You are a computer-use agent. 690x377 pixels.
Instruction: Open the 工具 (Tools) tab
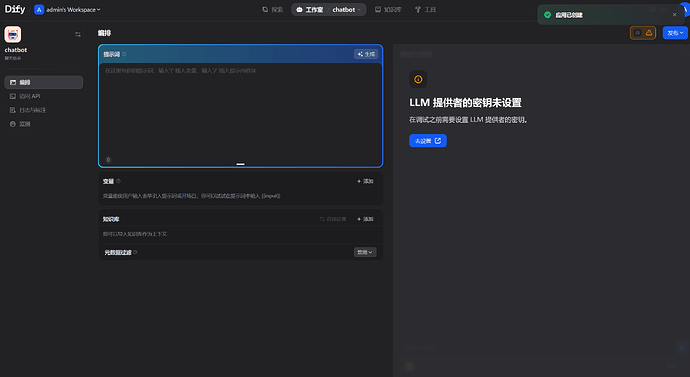point(426,10)
